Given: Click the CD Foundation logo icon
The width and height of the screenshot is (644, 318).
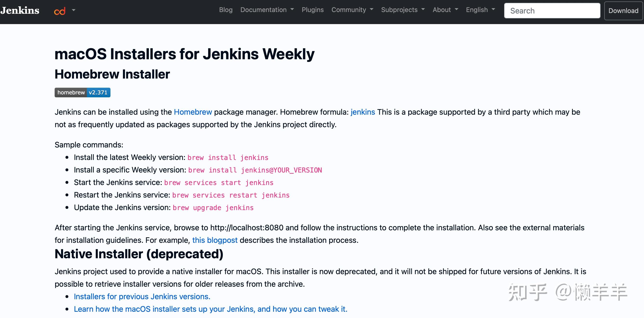Looking at the screenshot, I should coord(60,11).
